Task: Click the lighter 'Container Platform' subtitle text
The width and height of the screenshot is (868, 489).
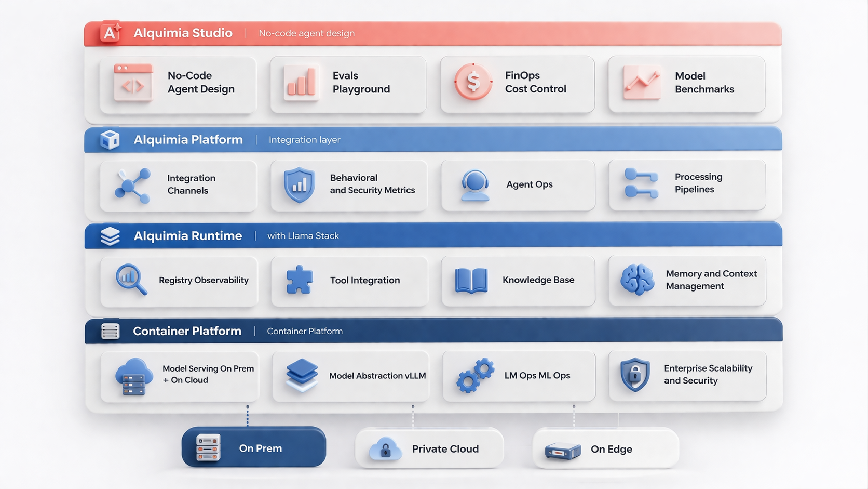Action: [305, 331]
